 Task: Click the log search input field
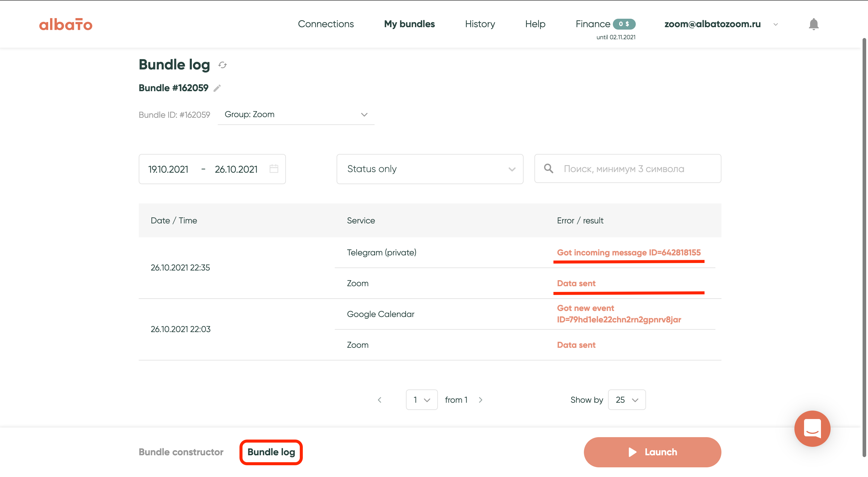point(627,169)
